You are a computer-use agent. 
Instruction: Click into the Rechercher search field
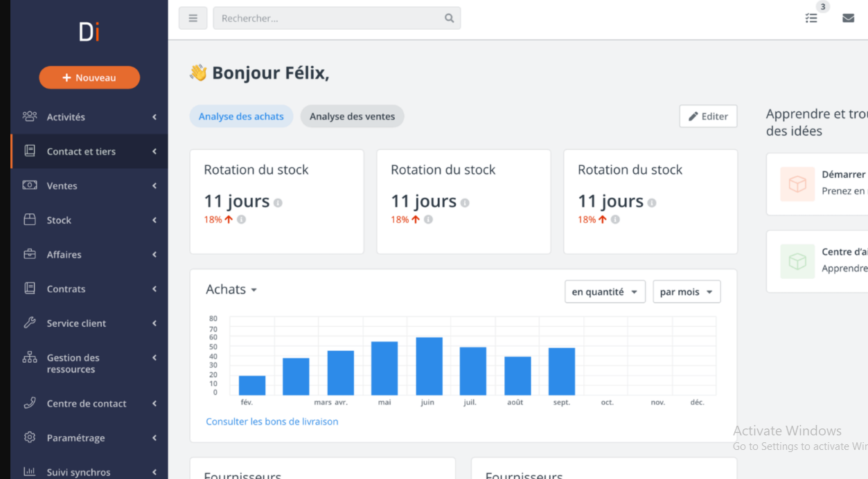tap(329, 19)
